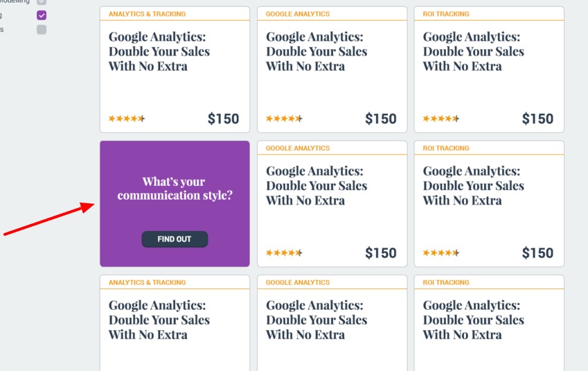Select $150 price in middle Google Analytics card
The image size is (588, 371).
click(381, 252)
